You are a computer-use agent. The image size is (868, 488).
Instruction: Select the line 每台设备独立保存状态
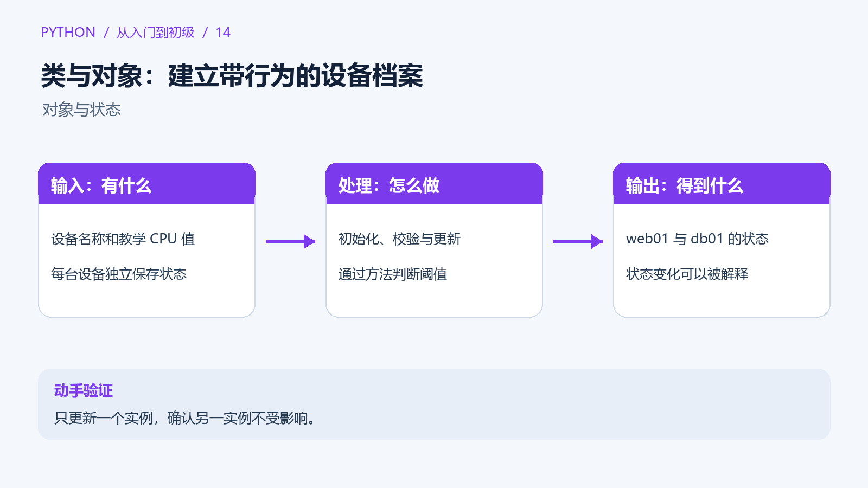point(119,274)
